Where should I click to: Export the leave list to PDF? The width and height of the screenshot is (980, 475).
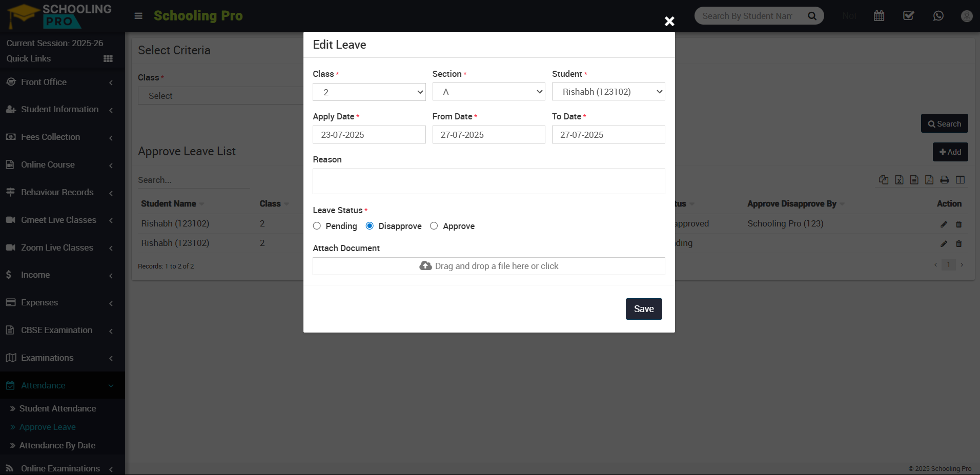pos(929,180)
